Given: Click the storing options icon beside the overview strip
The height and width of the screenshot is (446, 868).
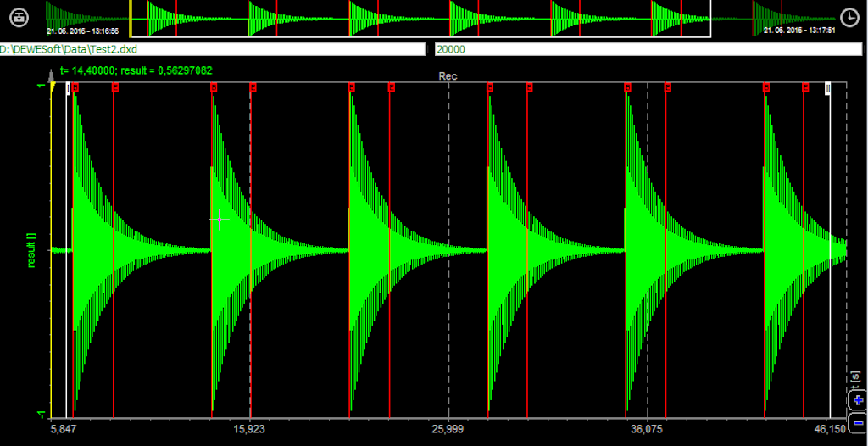Looking at the screenshot, I should tap(19, 17).
